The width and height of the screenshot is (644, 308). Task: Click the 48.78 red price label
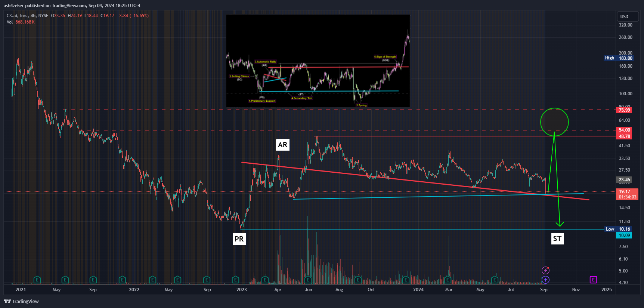point(625,136)
